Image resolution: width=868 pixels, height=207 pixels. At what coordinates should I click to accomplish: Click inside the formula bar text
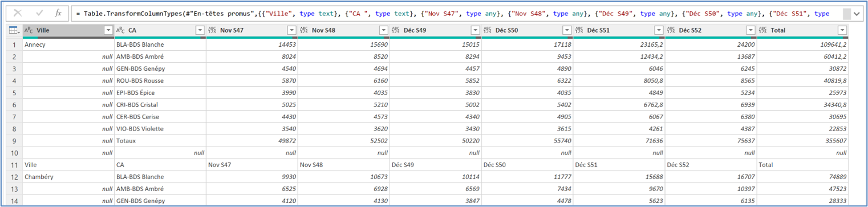coord(456,13)
